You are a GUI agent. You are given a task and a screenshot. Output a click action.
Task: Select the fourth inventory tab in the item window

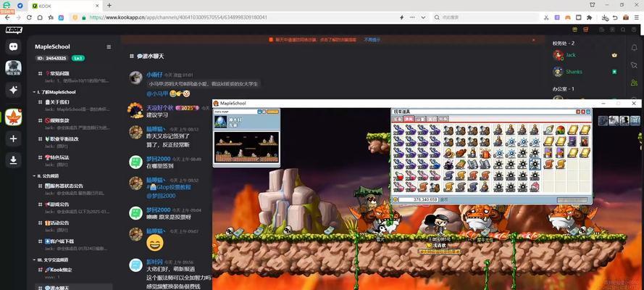tap(432, 119)
